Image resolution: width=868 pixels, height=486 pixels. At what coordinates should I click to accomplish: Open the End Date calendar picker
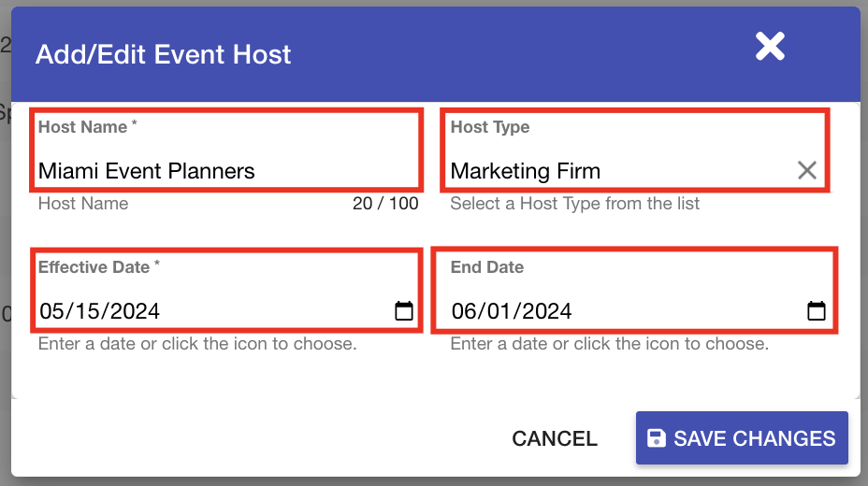click(x=816, y=310)
